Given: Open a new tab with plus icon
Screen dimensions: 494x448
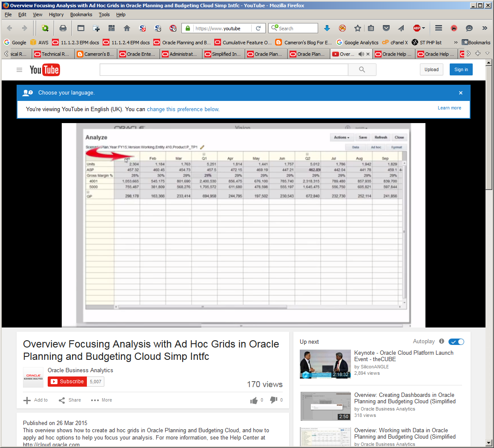Looking at the screenshot, I should click(x=478, y=54).
